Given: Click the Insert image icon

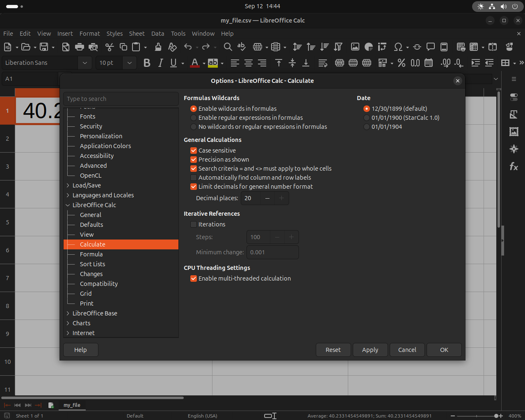Looking at the screenshot, I should [355, 47].
